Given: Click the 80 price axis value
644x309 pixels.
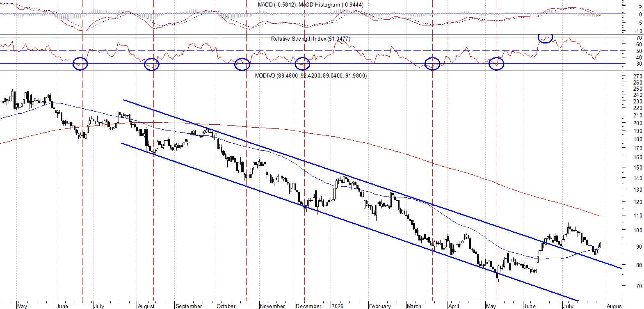Looking at the screenshot, I should click(639, 265).
